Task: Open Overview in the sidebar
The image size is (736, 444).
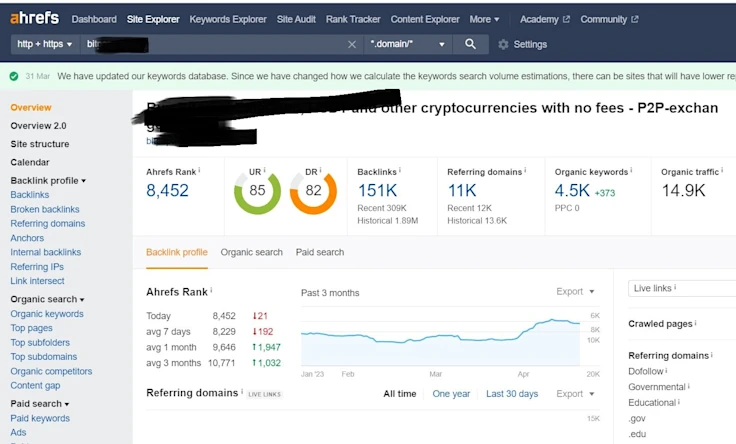Action: pyautogui.click(x=31, y=107)
